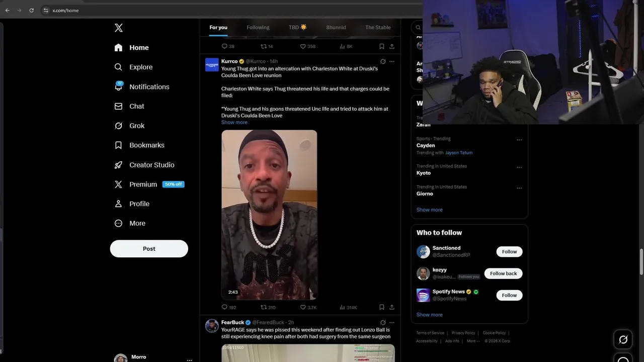Open Privacy Policy link
644x362 pixels.
click(x=463, y=333)
